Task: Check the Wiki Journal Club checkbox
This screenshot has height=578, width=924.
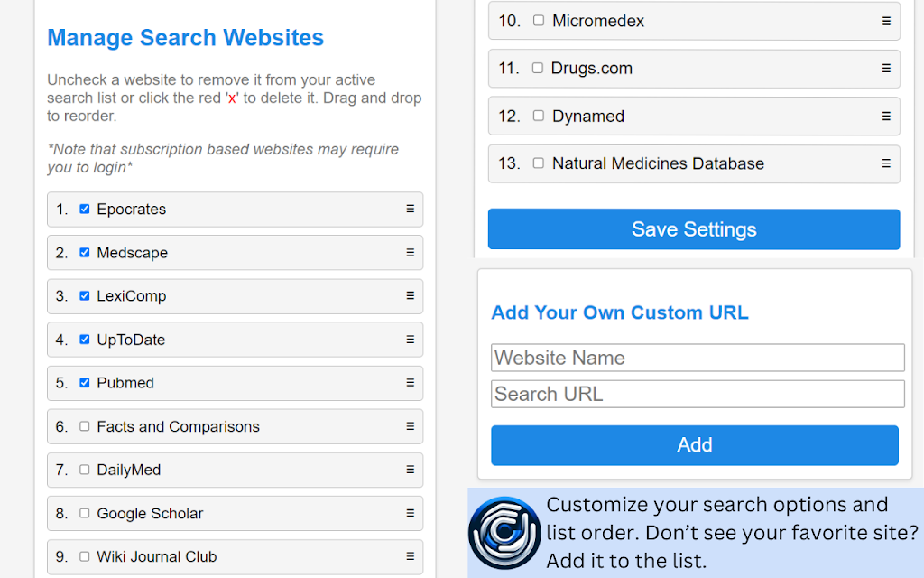Action: [x=84, y=556]
